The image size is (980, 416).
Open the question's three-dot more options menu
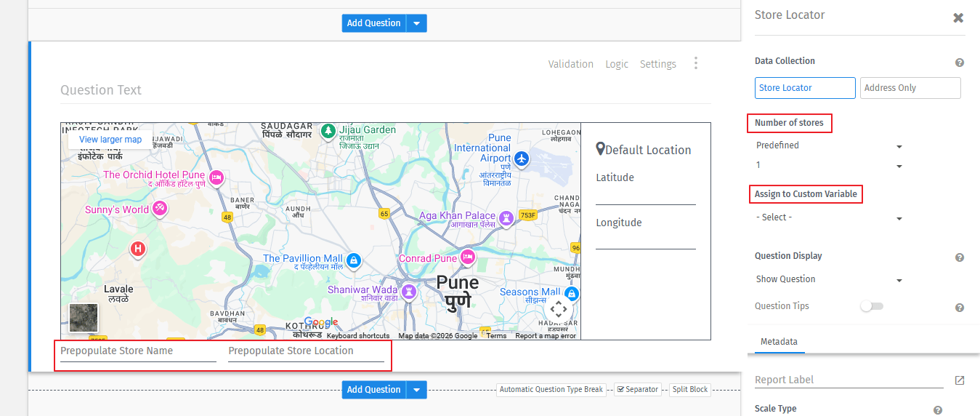click(x=695, y=63)
